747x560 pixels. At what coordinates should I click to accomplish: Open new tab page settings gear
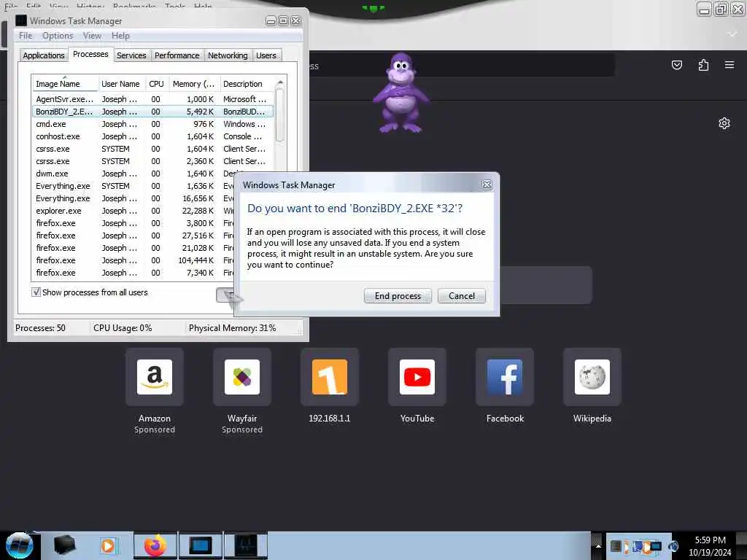(724, 123)
